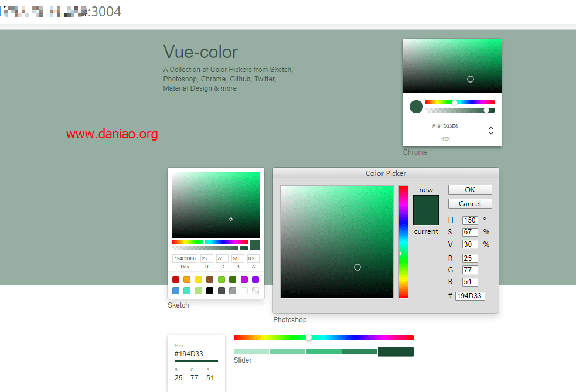The height and width of the screenshot is (392, 576).
Task: Focus the Photoshop G input field
Action: pos(470,270)
